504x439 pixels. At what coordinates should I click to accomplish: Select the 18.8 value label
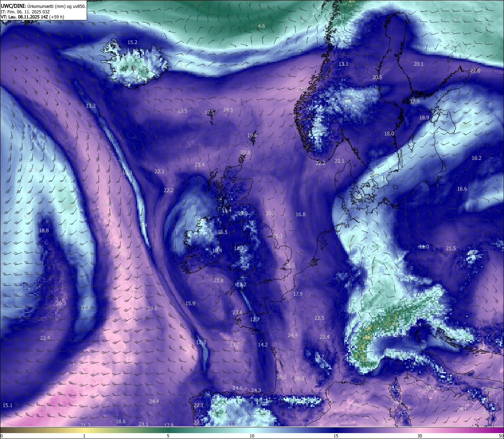click(44, 230)
